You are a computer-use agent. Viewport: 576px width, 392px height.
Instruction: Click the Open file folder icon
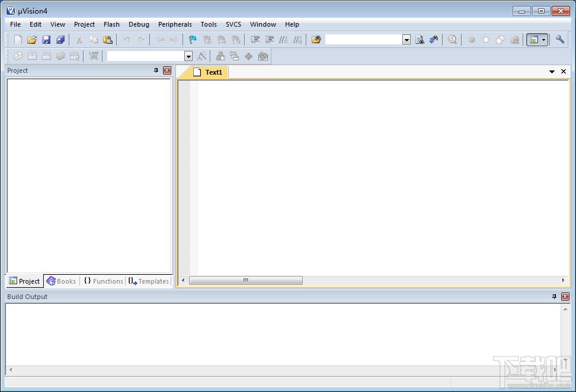coord(32,40)
